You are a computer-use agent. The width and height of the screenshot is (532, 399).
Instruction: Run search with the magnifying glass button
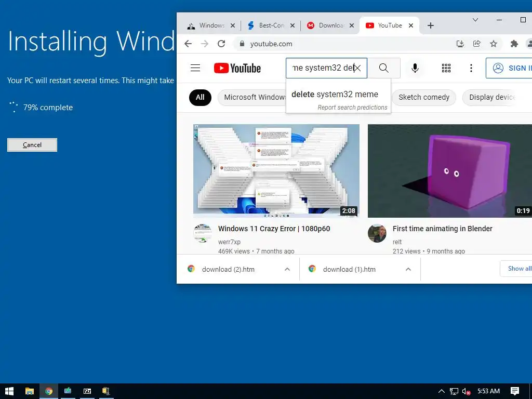pos(384,68)
